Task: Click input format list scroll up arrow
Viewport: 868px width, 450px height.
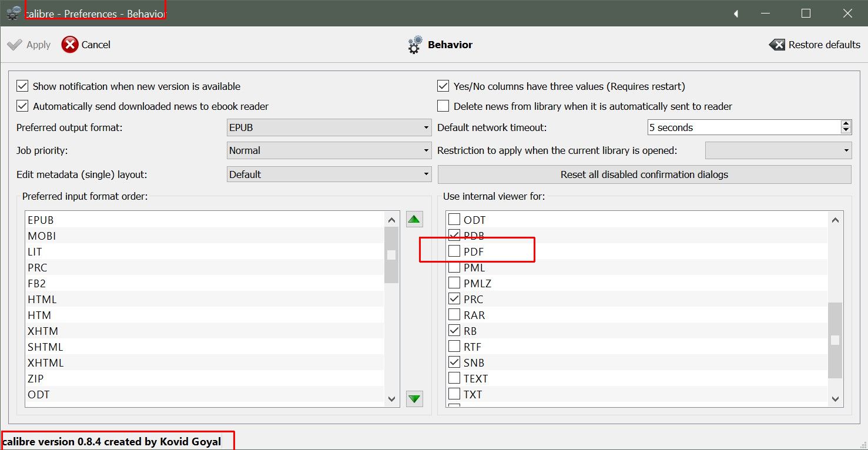Action: click(x=392, y=220)
